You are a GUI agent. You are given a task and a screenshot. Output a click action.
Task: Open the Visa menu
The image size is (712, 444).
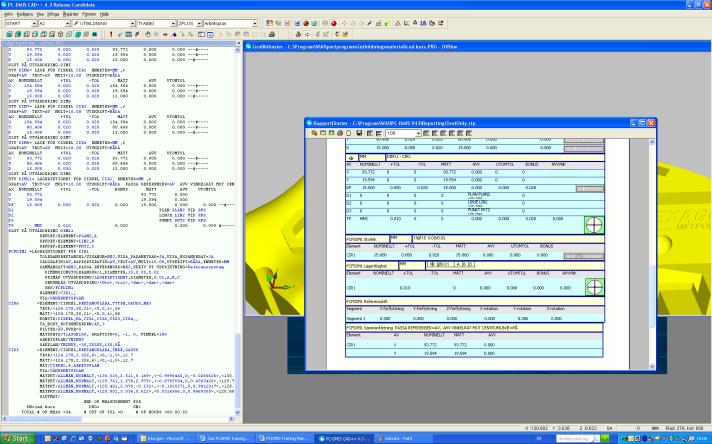(x=40, y=15)
